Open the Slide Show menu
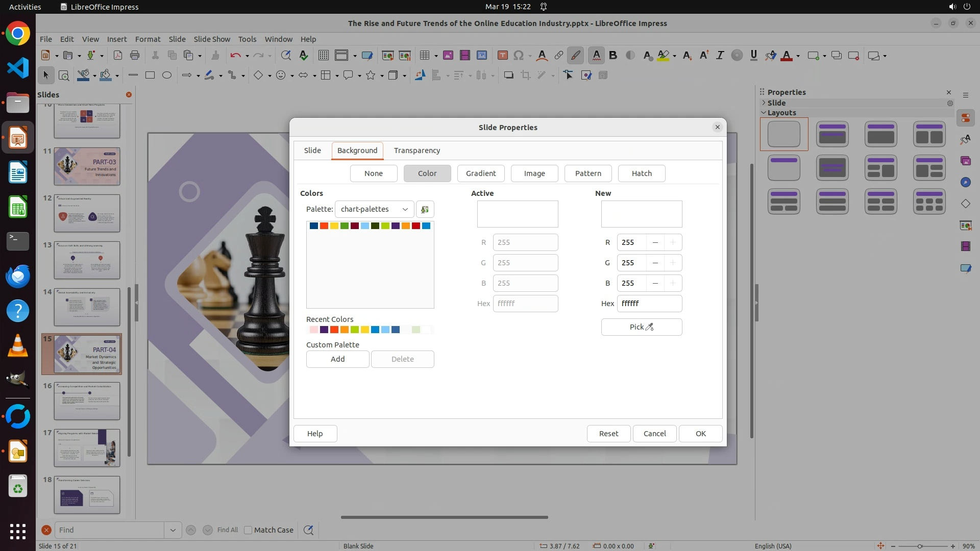 click(x=212, y=39)
